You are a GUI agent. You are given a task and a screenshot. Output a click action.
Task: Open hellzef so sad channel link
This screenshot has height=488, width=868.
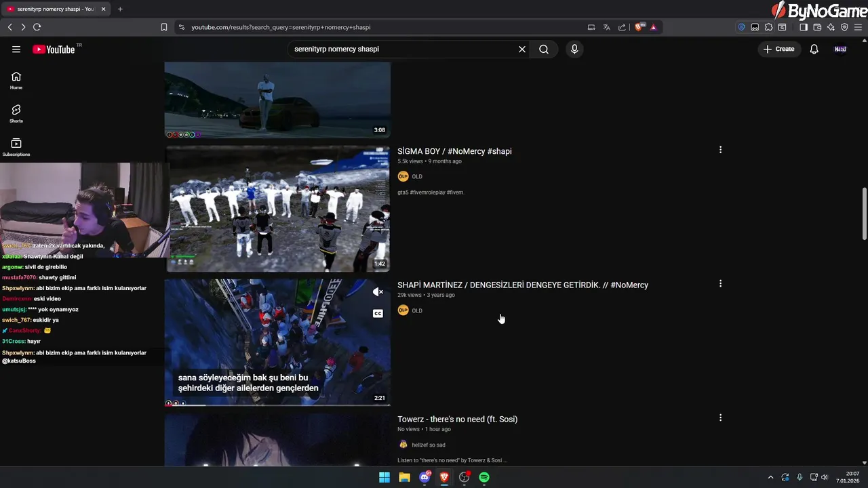tap(429, 445)
